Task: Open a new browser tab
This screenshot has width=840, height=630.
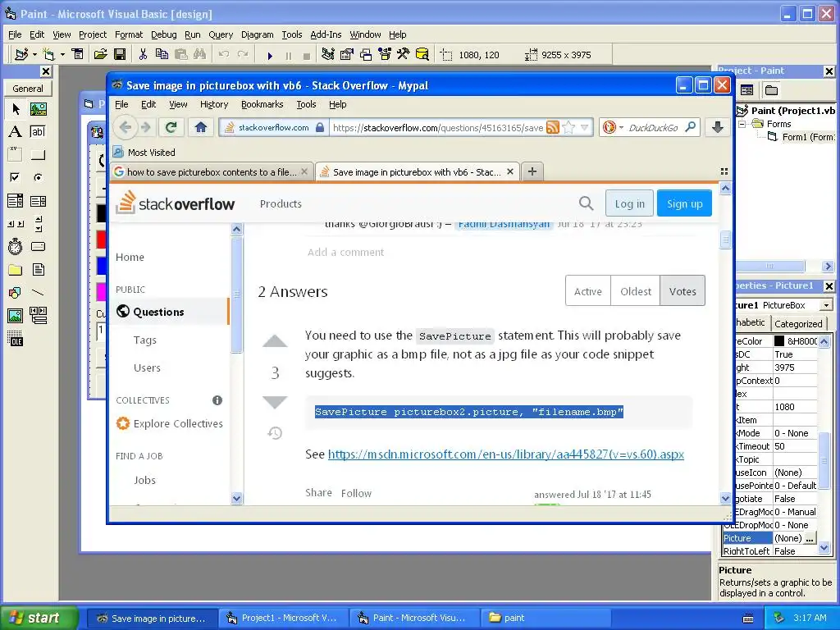Action: [532, 171]
